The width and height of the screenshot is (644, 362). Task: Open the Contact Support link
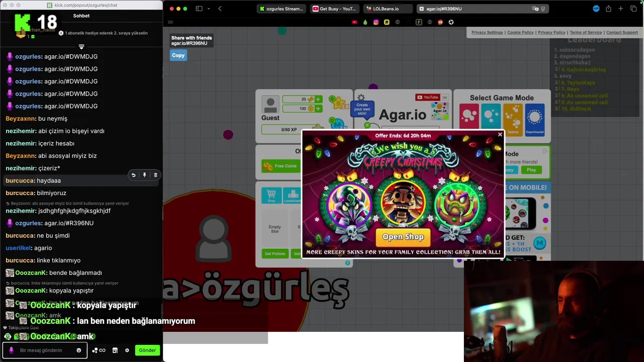(622, 32)
